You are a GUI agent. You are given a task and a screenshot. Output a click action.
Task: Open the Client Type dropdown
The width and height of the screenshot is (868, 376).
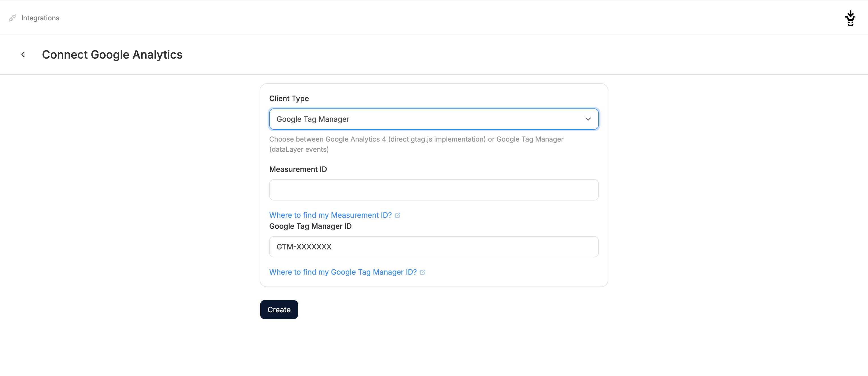[x=433, y=119]
